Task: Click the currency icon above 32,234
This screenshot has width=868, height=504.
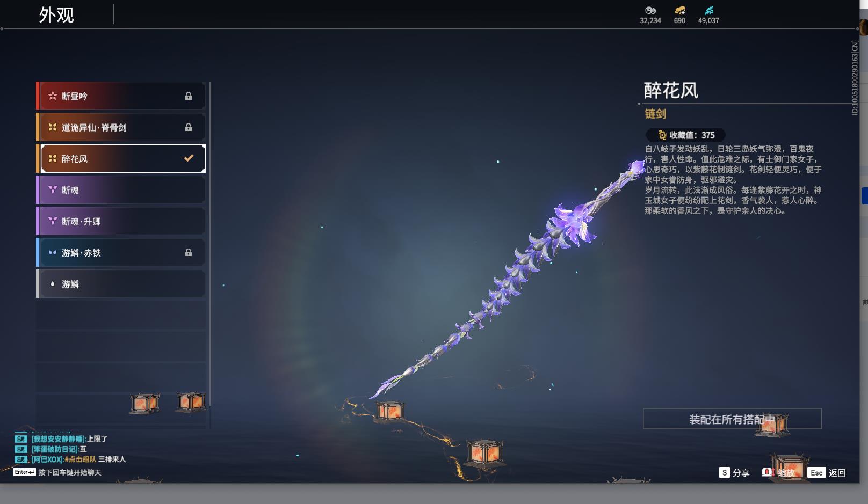Action: coord(650,10)
